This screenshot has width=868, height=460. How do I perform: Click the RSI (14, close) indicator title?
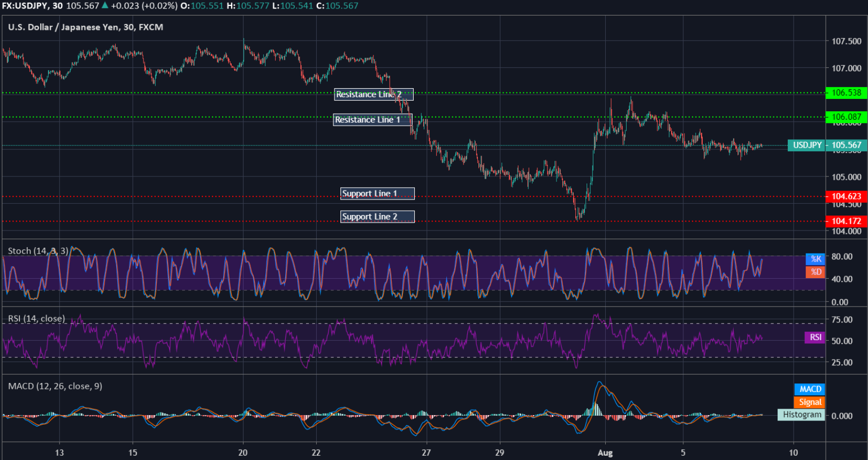click(36, 319)
